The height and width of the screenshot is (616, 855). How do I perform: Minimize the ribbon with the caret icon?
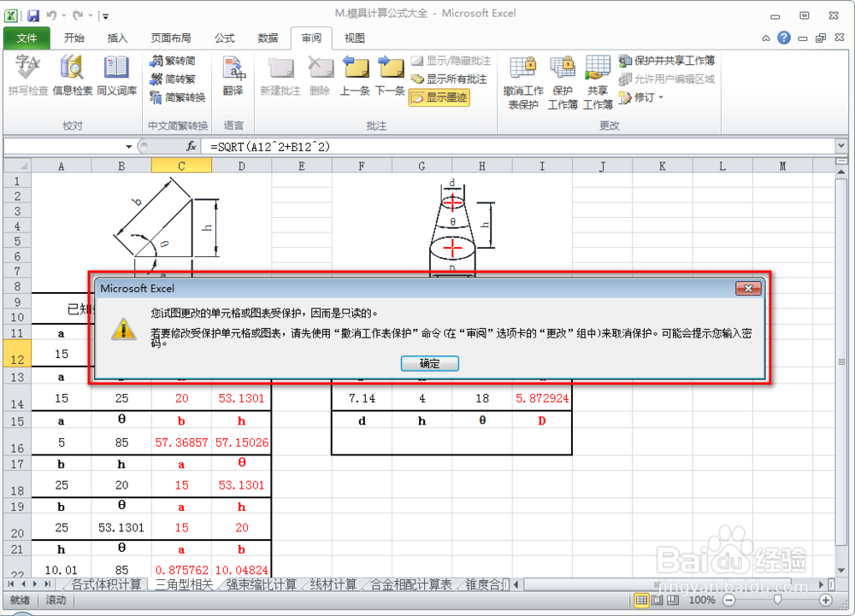click(x=766, y=38)
